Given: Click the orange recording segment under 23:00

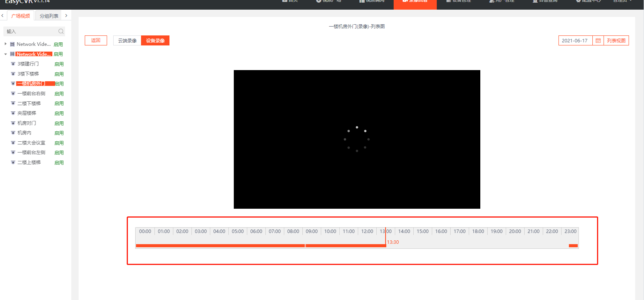Looking at the screenshot, I should coord(573,246).
